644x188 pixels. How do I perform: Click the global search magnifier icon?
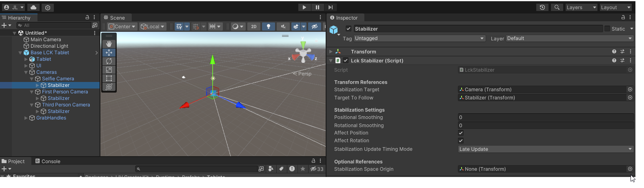pyautogui.click(x=557, y=7)
